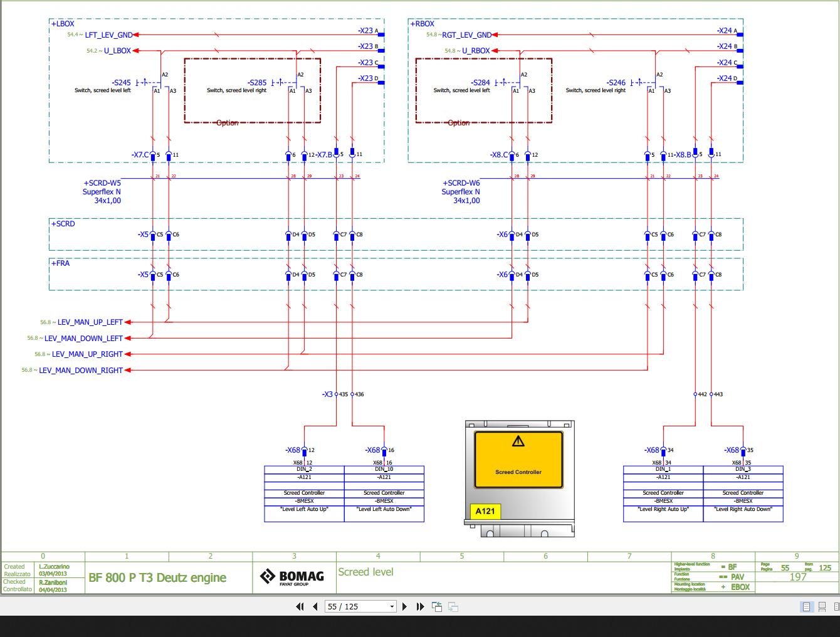Toggle single page view mode

(806, 606)
